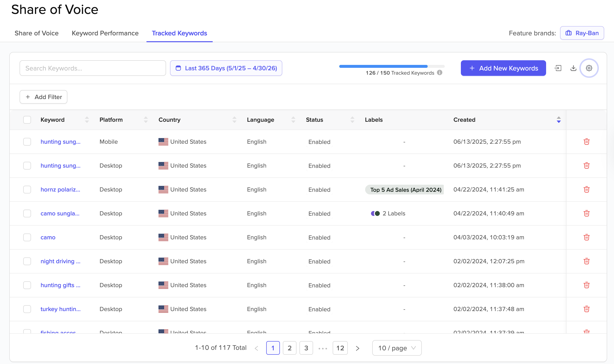Expand the 2 Labels indicator
Screen dimensions: 614x364
pyautogui.click(x=388, y=213)
